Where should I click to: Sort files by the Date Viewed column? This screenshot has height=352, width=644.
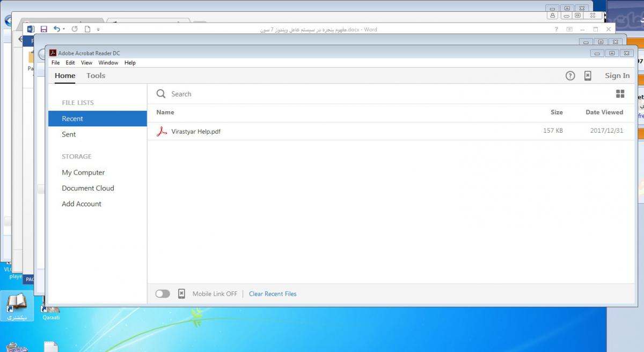(604, 112)
